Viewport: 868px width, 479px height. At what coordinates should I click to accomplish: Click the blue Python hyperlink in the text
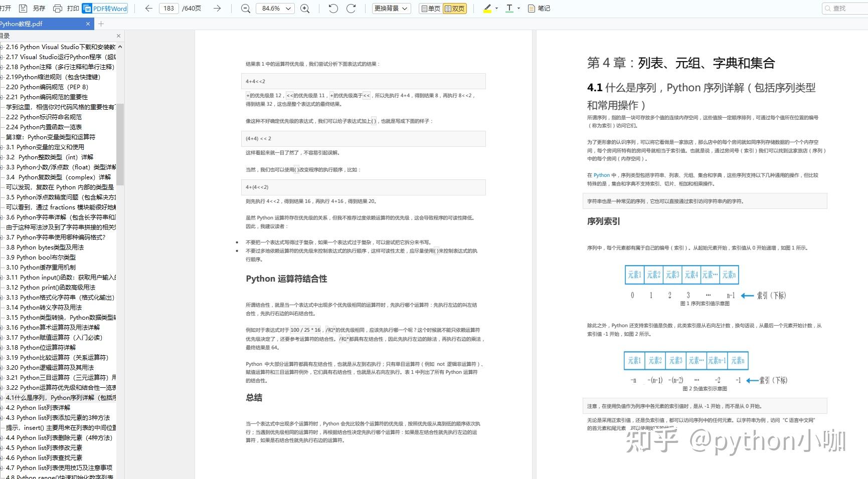pyautogui.click(x=602, y=175)
